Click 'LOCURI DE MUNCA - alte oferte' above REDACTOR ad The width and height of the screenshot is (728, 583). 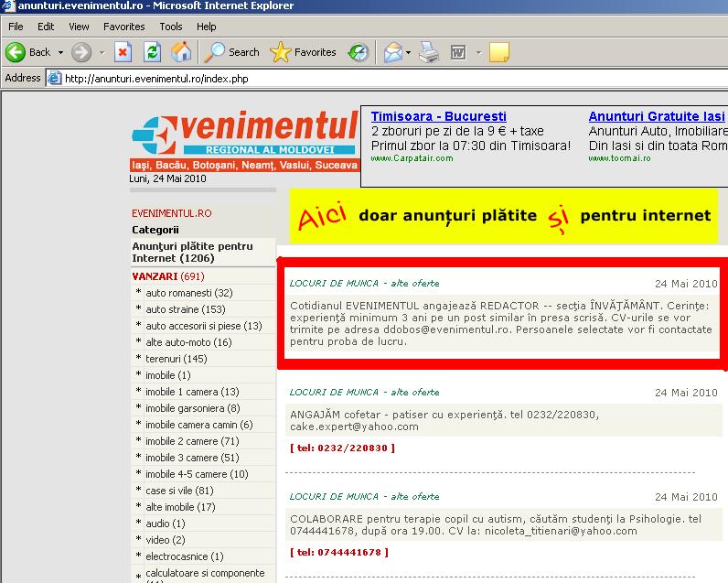point(365,284)
